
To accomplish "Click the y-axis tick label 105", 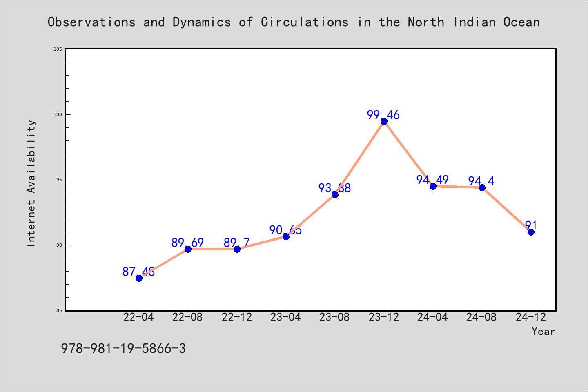I will tap(58, 49).
